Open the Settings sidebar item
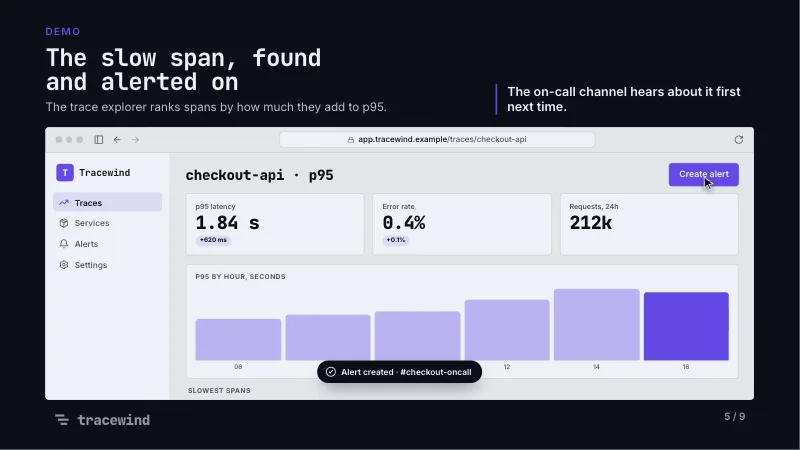Image resolution: width=800 pixels, height=450 pixels. [x=108, y=265]
